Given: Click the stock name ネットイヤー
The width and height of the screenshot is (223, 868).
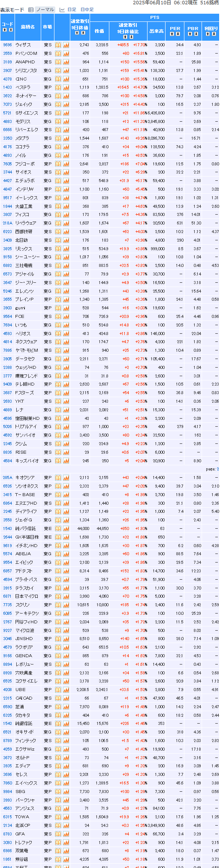Looking at the screenshot, I should point(26,96).
